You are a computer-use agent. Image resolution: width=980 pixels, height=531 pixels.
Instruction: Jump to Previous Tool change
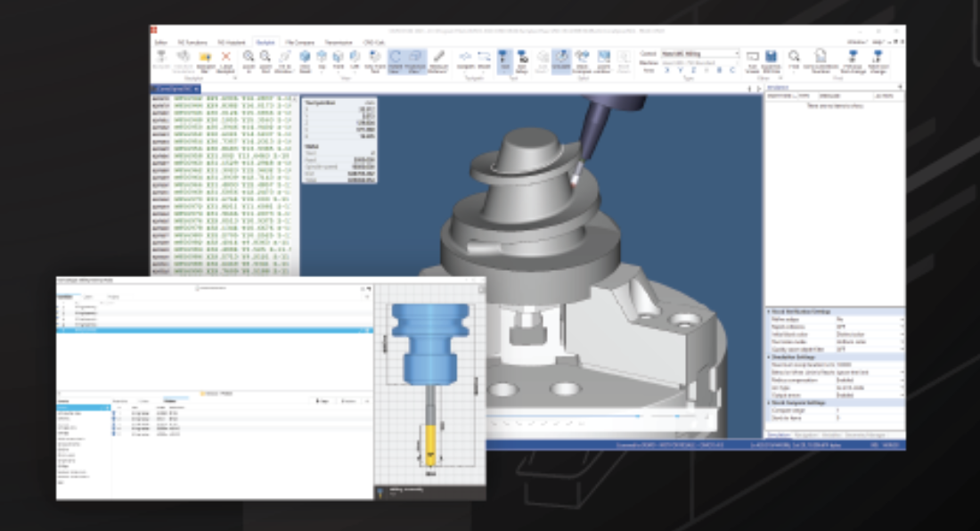pos(853,61)
